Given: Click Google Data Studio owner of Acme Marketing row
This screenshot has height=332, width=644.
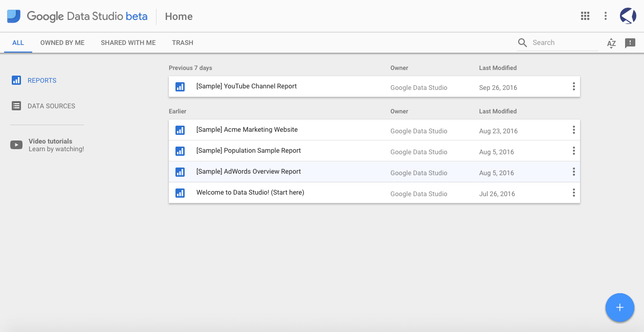Looking at the screenshot, I should click(x=419, y=131).
